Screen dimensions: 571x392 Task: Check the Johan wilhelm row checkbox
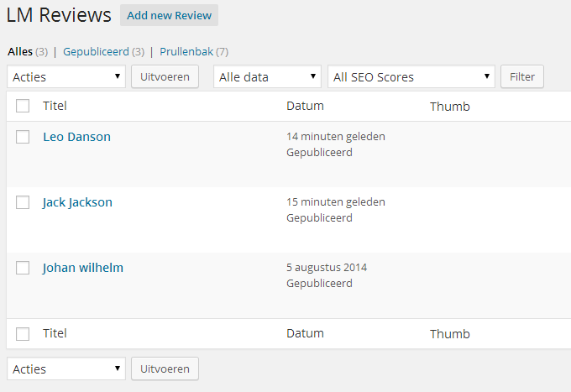pyautogui.click(x=23, y=268)
